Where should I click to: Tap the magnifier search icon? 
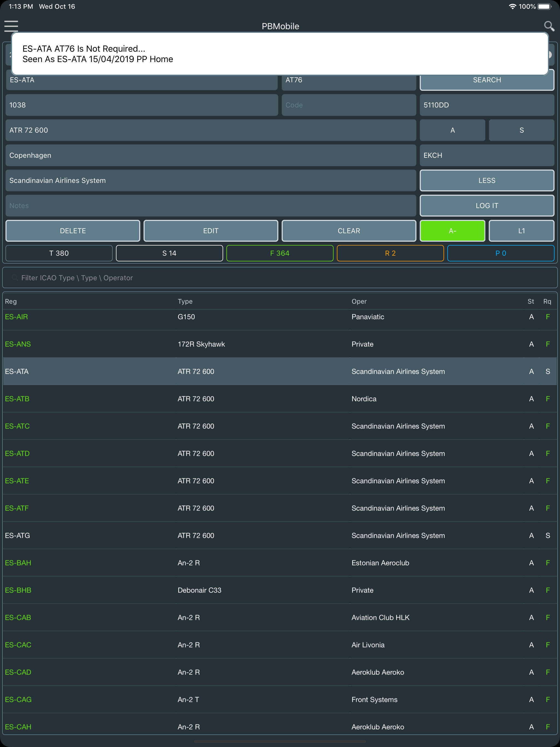point(549,26)
